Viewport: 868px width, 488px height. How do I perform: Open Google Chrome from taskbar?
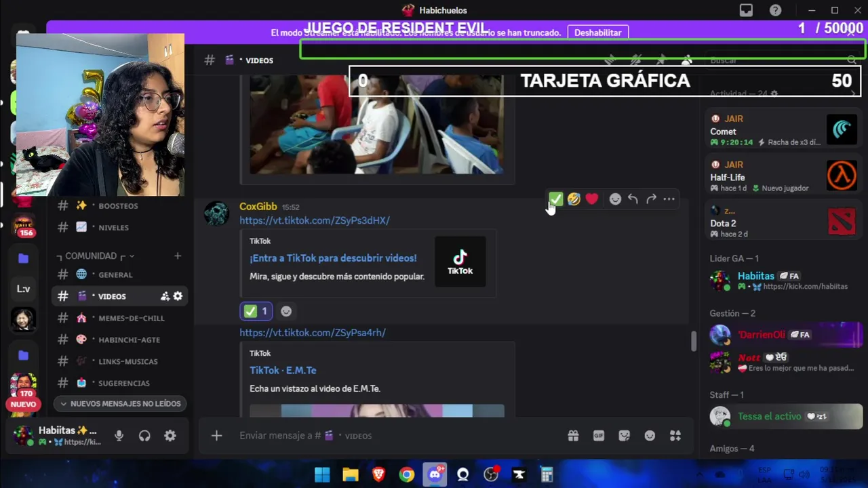406,474
